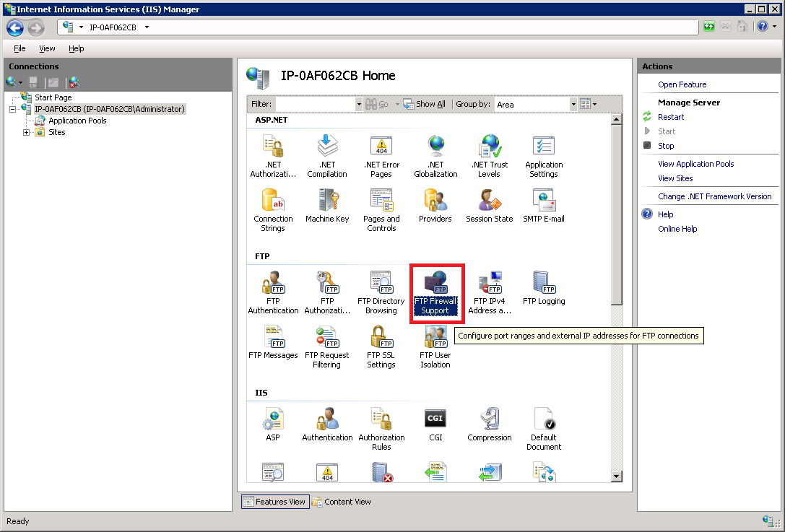
Task: Open FTP Authentication feature
Action: pos(273,293)
